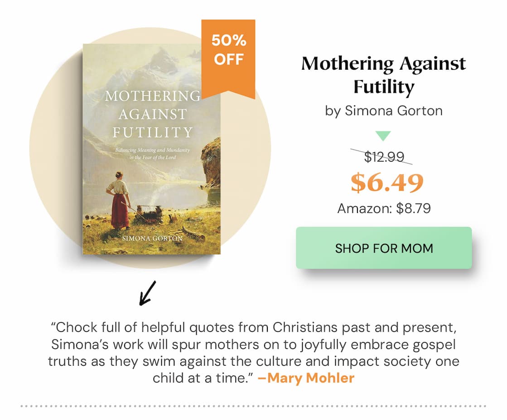Click the SHOP FOR MOM button
The image size is (507, 420).
tap(384, 248)
